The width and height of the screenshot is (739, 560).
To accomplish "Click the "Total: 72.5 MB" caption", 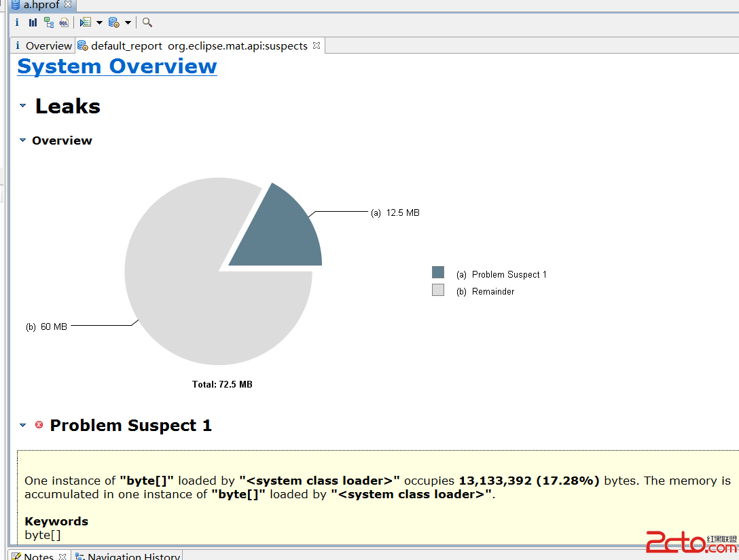I will click(222, 384).
